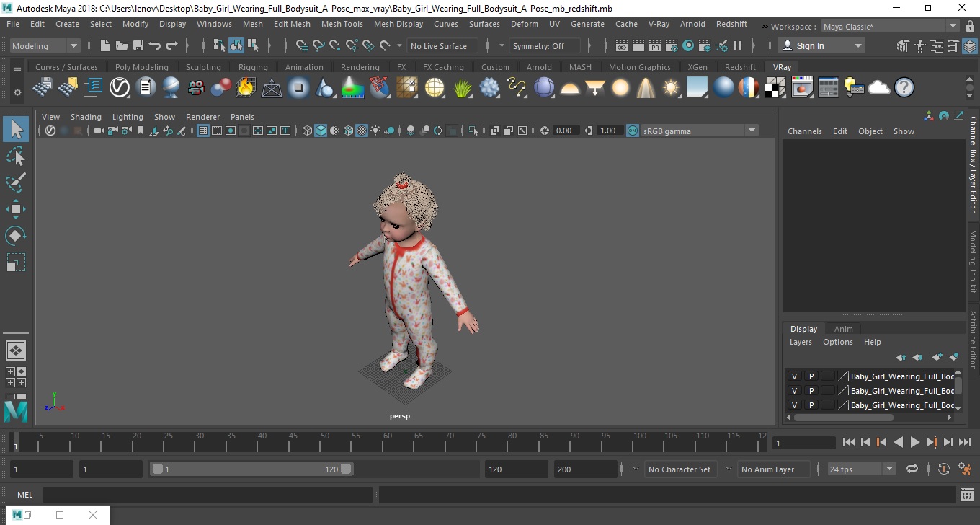Image resolution: width=980 pixels, height=525 pixels.
Task: Open the Symmetry: Off dropdown
Action: (545, 45)
